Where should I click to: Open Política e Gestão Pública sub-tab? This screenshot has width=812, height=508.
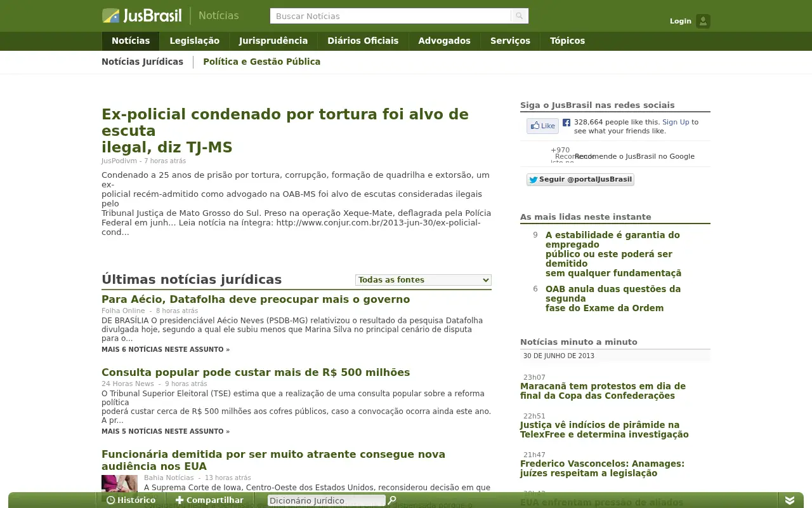(261, 62)
